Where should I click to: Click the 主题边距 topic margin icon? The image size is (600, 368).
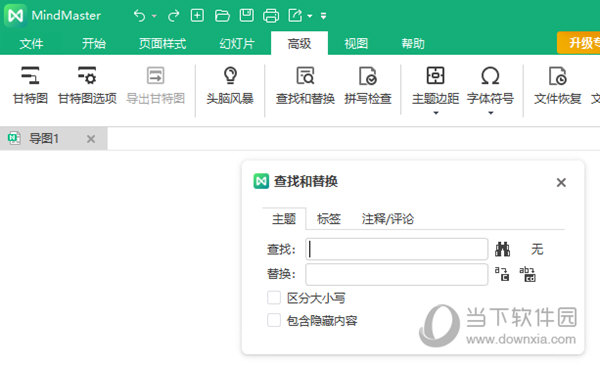435,75
